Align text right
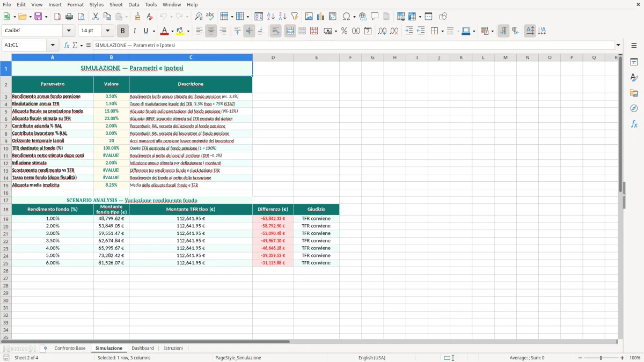Screen dimensions: 644x362 (x=223, y=31)
